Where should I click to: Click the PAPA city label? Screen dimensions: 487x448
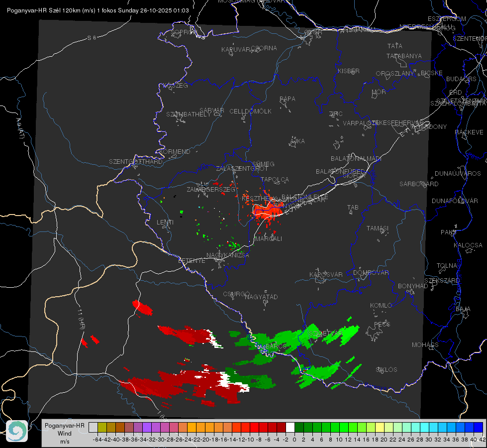288,99
